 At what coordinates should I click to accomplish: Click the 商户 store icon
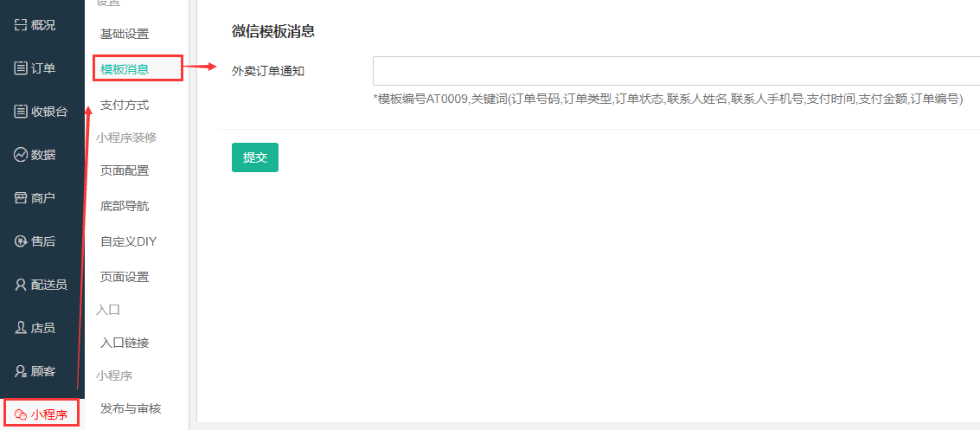[21, 198]
